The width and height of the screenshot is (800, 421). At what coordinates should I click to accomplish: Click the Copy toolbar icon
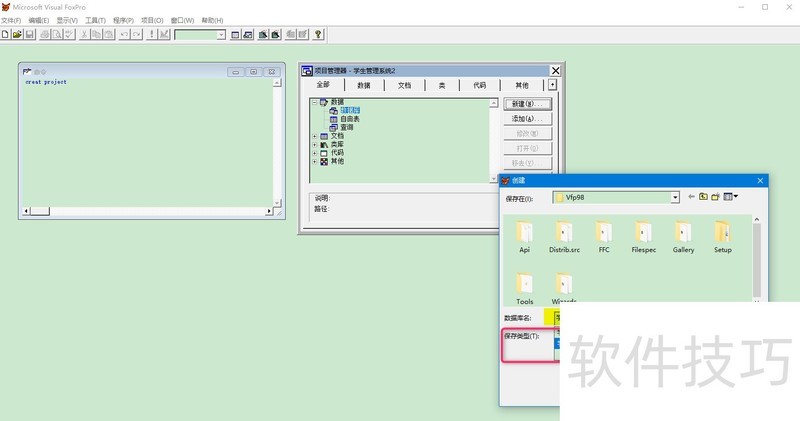coord(96,34)
